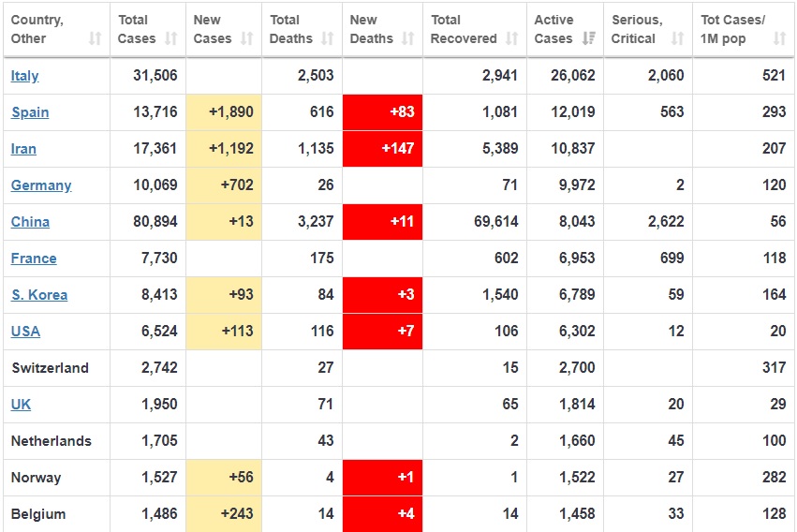Open the Spain country link

[30, 112]
